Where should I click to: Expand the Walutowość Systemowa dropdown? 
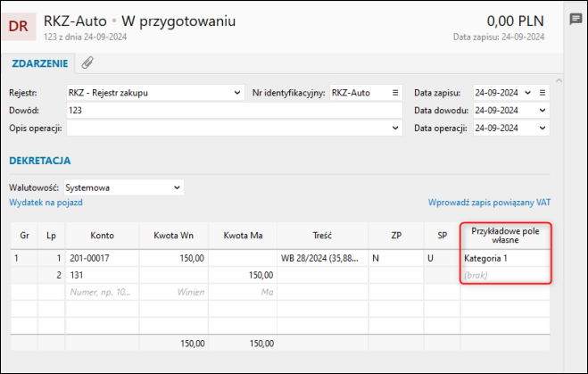177,187
